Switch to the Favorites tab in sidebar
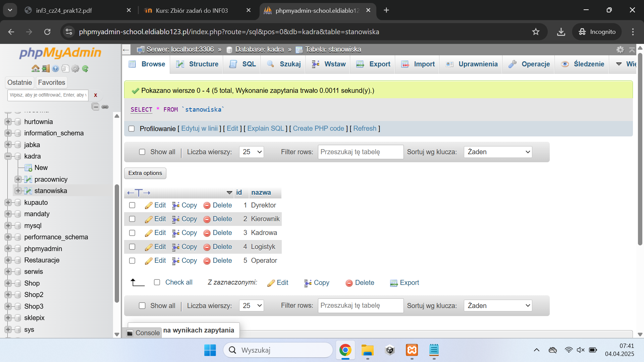 point(52,82)
